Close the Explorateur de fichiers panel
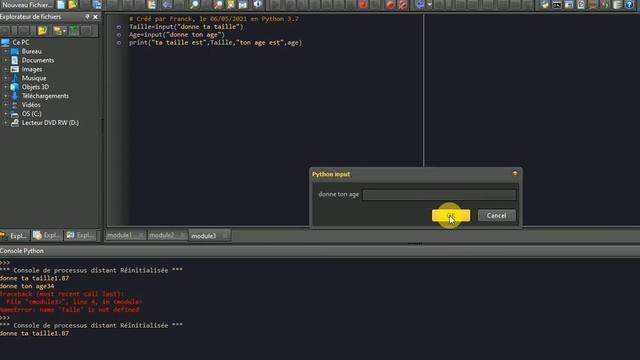Screen dimensions: 640x360 click(96, 17)
